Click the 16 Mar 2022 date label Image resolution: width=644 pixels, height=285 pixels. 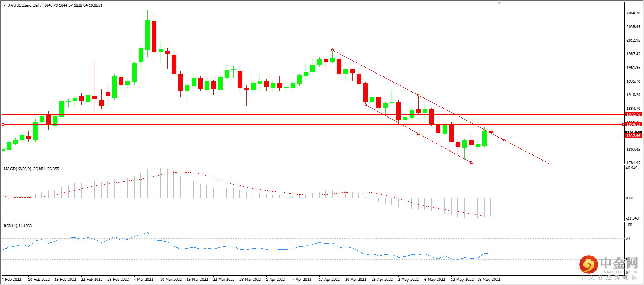click(x=198, y=280)
